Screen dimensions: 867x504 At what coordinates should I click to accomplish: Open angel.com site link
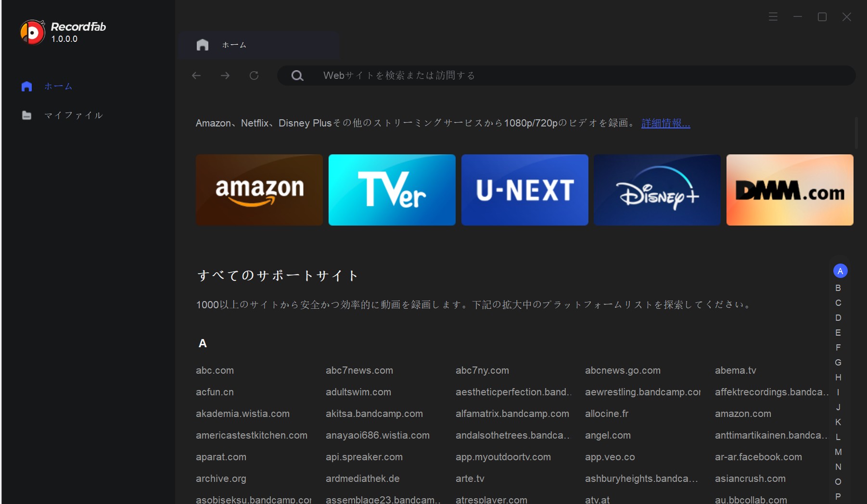pyautogui.click(x=608, y=435)
